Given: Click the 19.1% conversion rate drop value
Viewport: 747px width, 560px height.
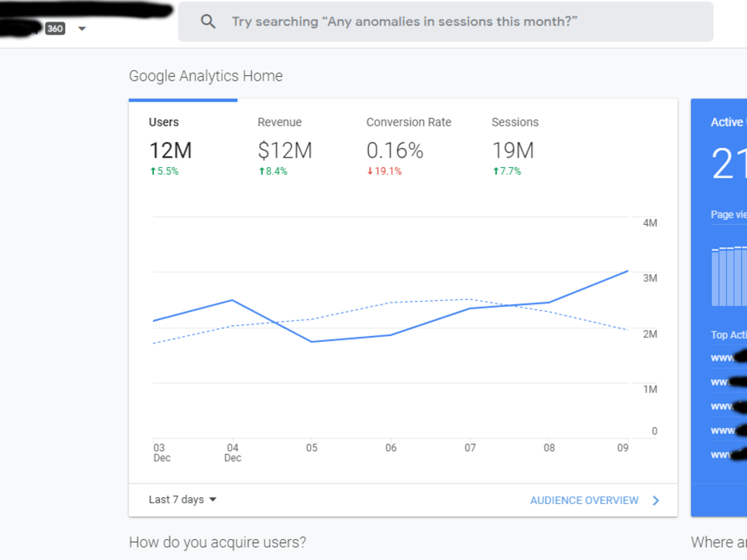Looking at the screenshot, I should pyautogui.click(x=385, y=172).
